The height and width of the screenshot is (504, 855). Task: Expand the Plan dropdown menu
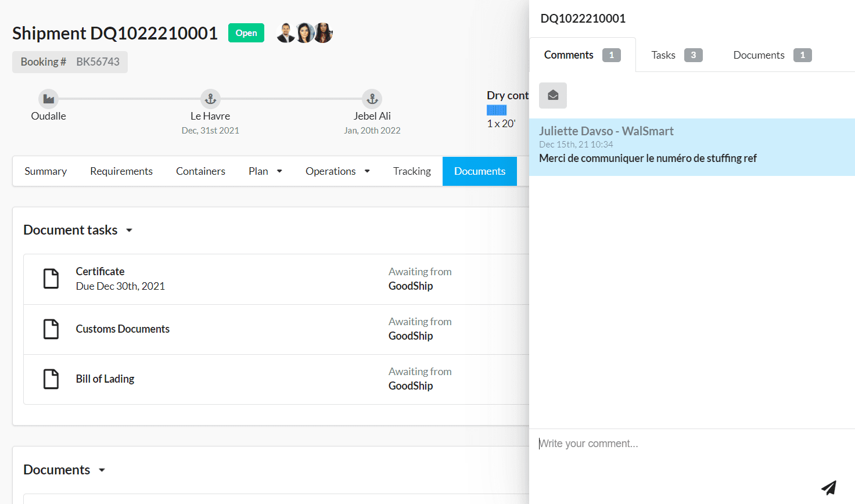click(x=265, y=171)
